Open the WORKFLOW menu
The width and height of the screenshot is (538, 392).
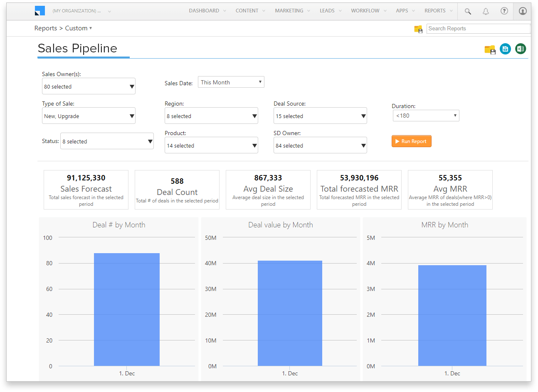pos(365,10)
